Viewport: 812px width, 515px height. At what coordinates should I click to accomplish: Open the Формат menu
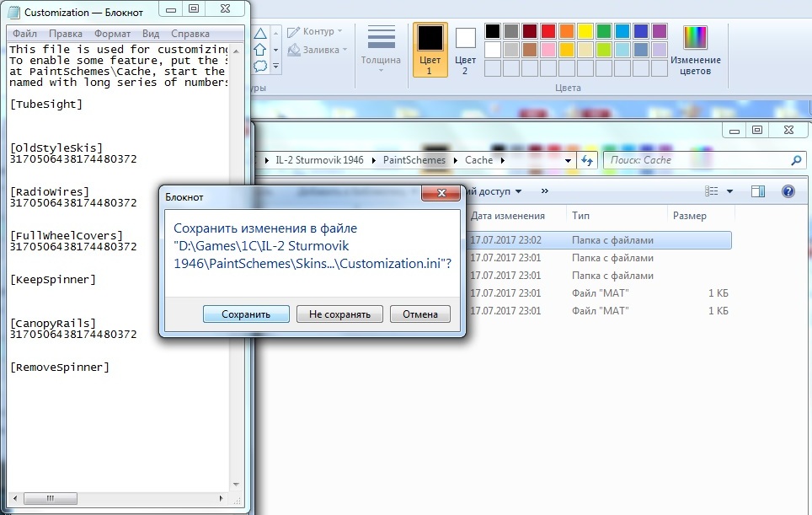112,34
